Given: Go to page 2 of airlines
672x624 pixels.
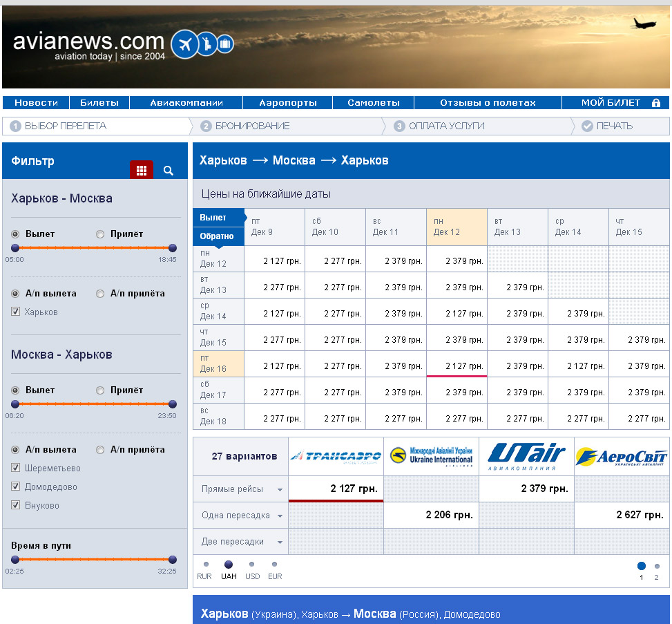Looking at the screenshot, I should point(656,567).
